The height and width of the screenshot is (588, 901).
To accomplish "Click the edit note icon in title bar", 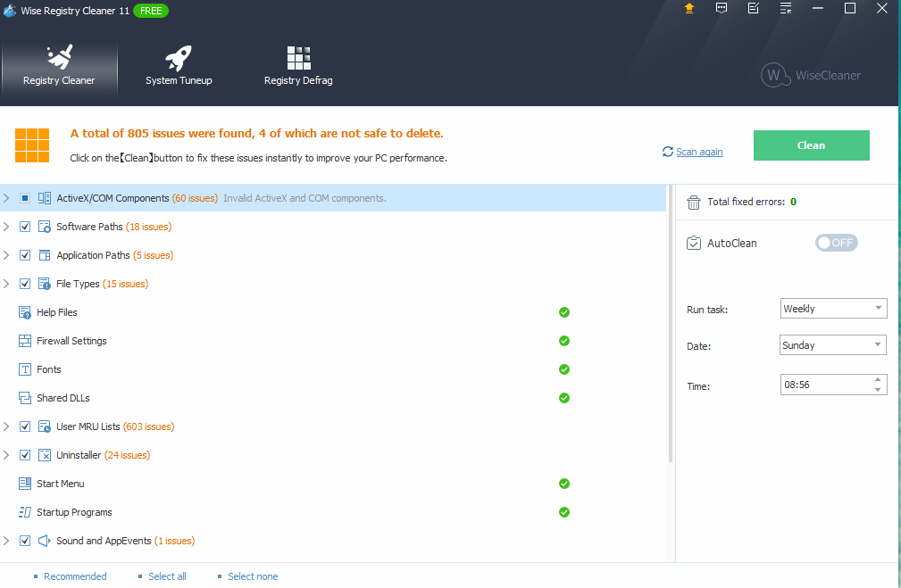I will coord(754,9).
